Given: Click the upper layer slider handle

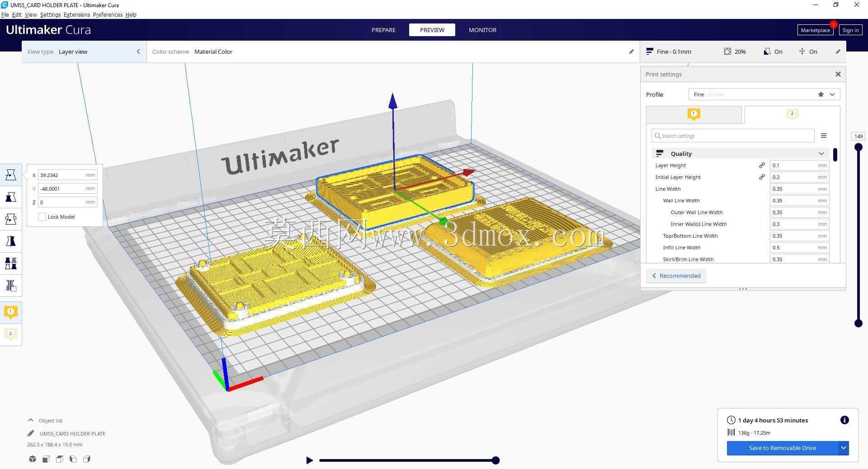Looking at the screenshot, I should (859, 147).
